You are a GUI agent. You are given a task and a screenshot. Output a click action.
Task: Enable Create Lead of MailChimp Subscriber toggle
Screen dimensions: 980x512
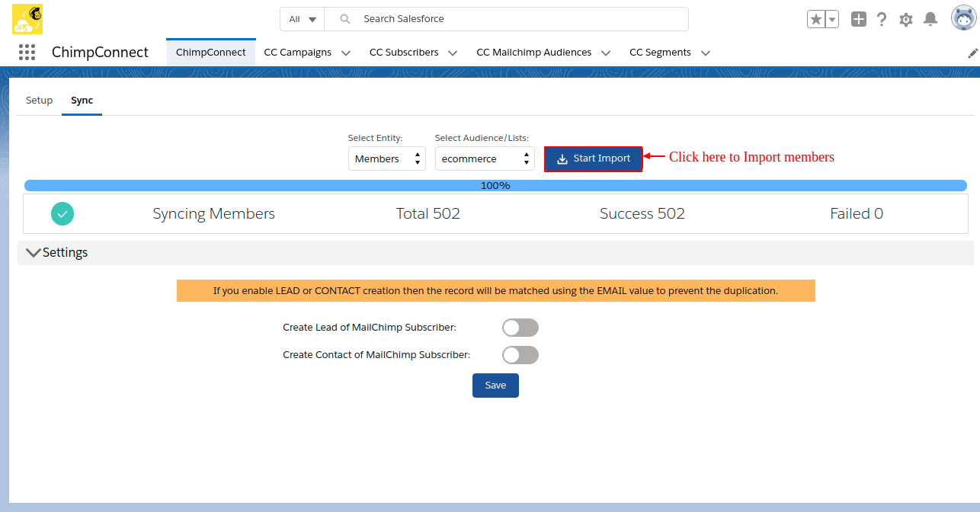click(x=520, y=328)
